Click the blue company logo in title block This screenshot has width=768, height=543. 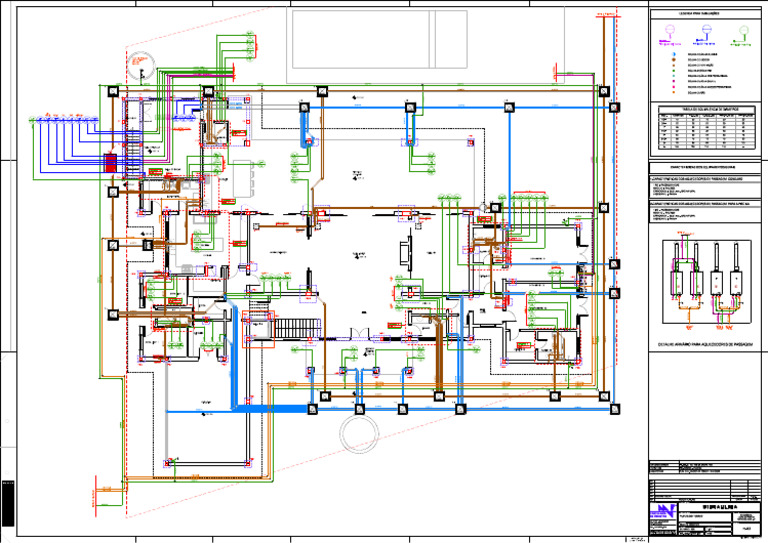point(664,510)
